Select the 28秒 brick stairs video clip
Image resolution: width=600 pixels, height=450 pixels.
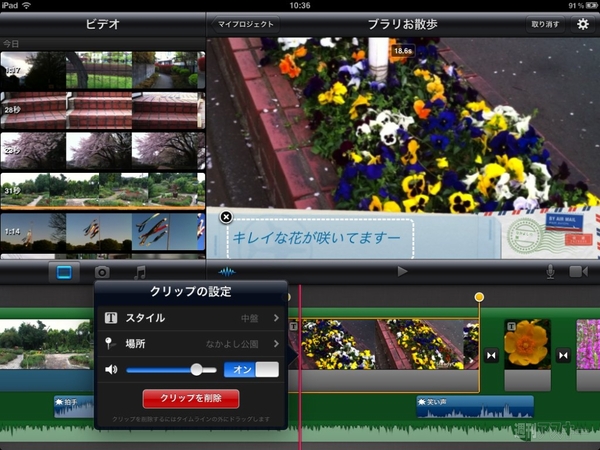tap(103, 110)
